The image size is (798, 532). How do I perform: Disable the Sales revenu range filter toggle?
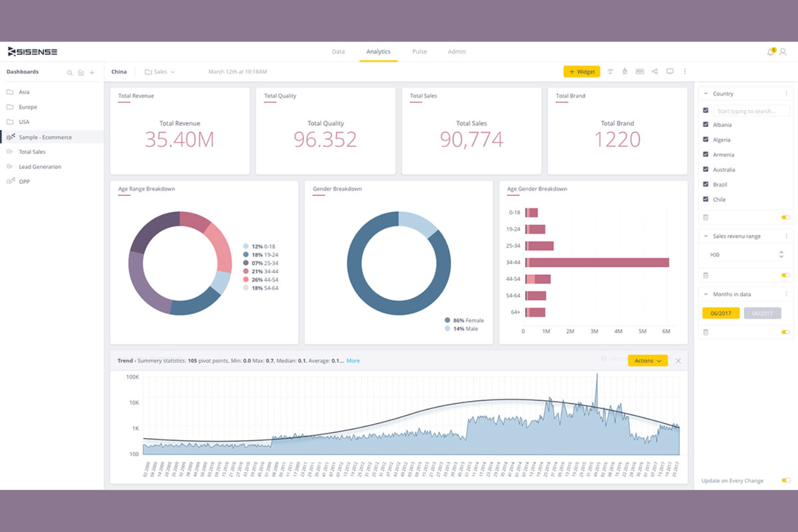pos(786,275)
